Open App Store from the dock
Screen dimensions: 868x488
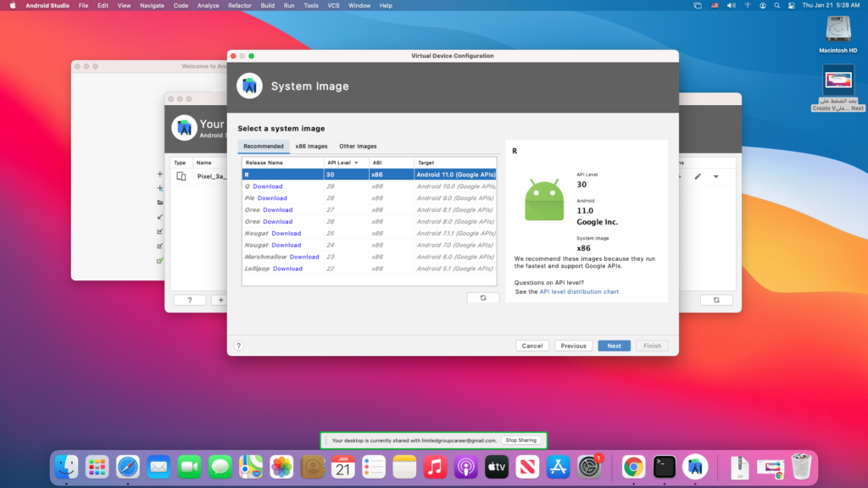pos(558,467)
